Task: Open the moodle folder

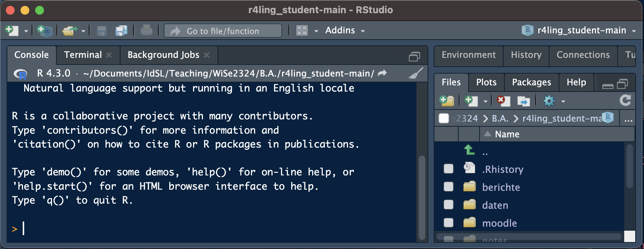Action: click(x=499, y=223)
